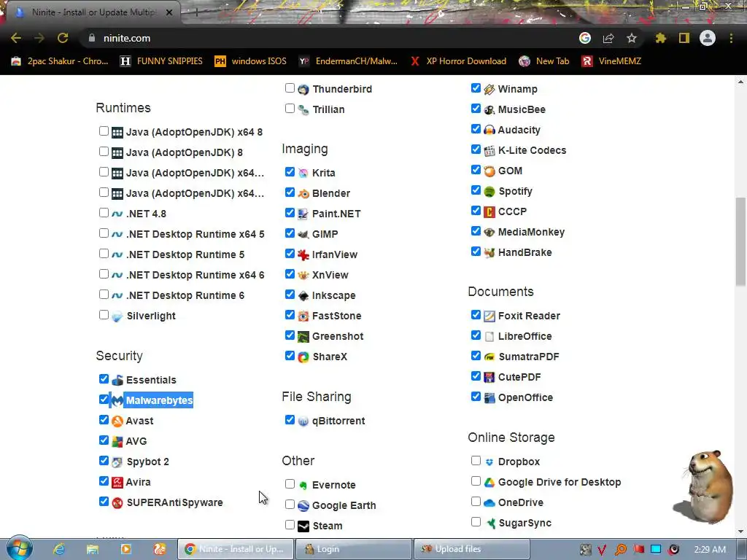This screenshot has width=747, height=560.
Task: Check the Google Earth checkbox
Action: click(290, 505)
